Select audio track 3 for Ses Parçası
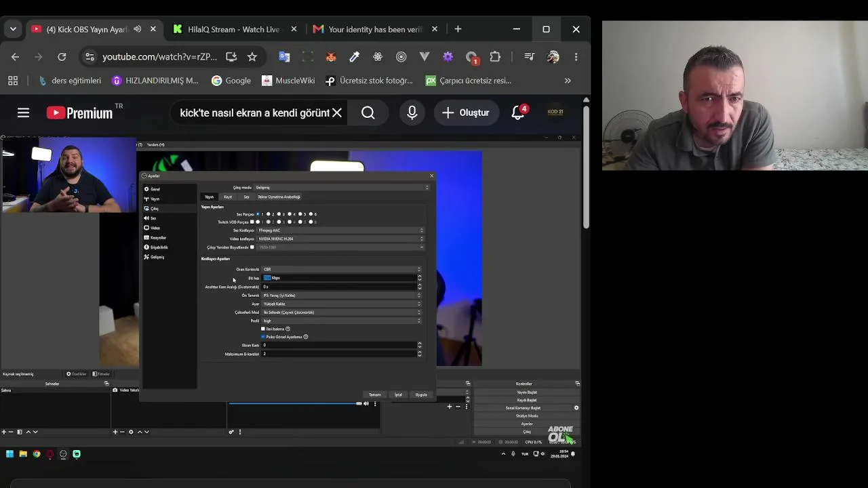This screenshot has width=868, height=488. coord(279,214)
